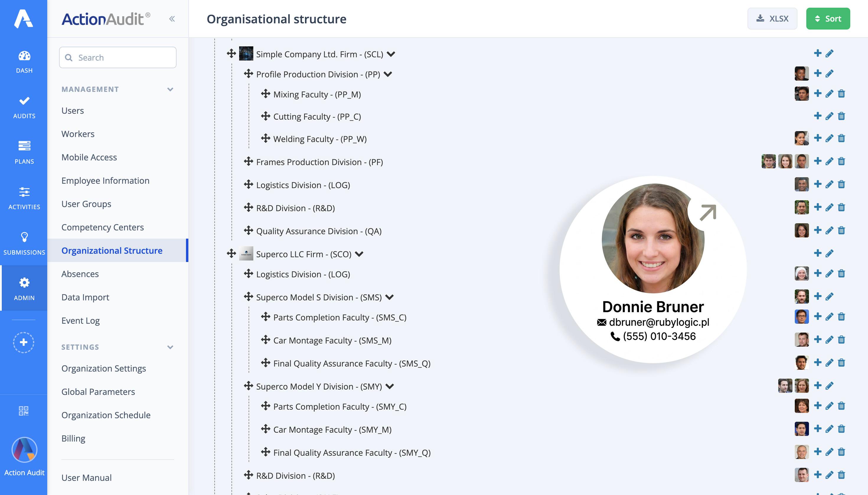Viewport: 868px width, 495px height.
Task: Click the add icon for R&D Division under Simple Company
Action: pos(818,207)
